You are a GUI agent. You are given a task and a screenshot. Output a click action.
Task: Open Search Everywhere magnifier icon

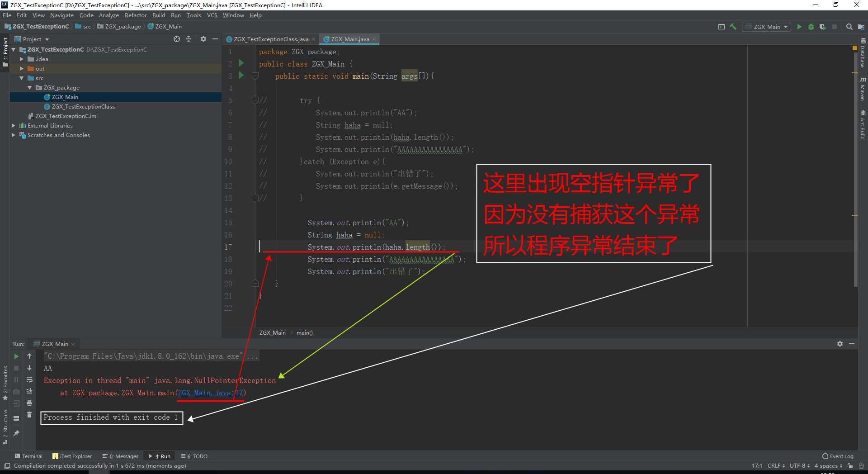click(x=849, y=27)
